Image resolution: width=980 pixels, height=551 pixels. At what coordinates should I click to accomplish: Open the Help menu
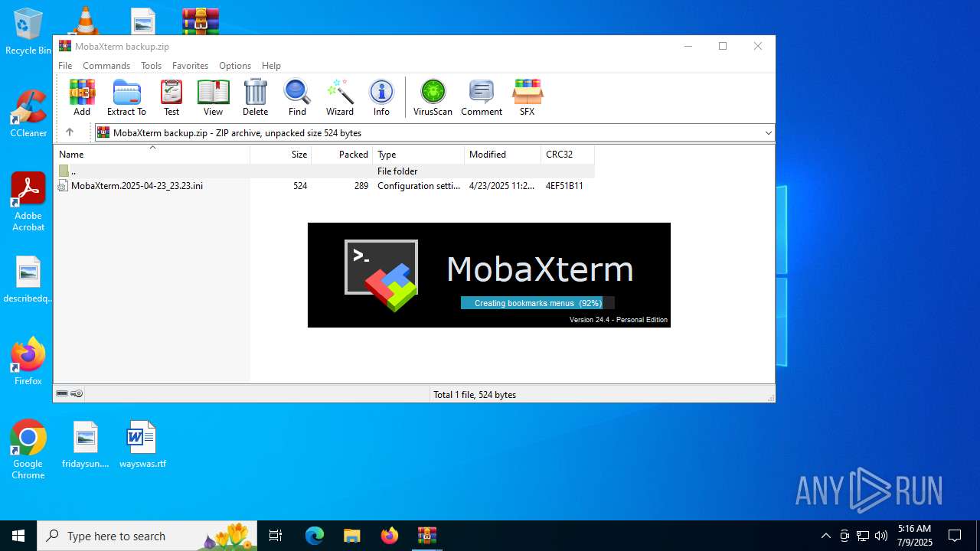(x=271, y=66)
